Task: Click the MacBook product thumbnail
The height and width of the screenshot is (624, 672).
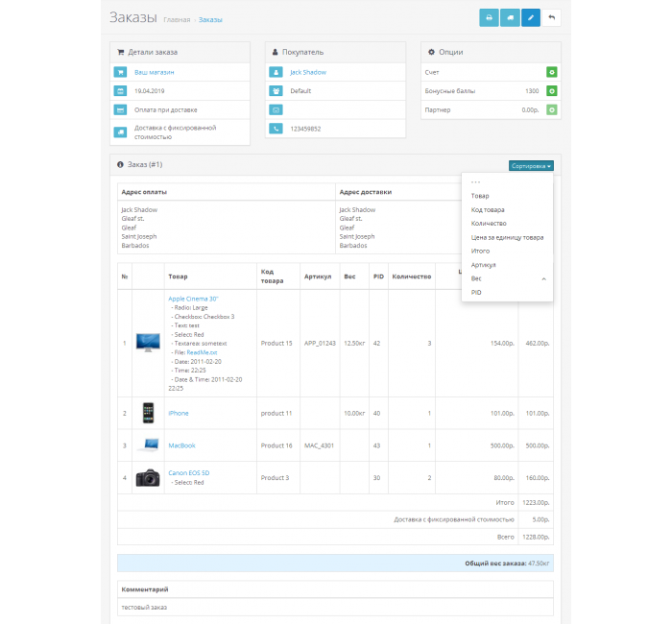Action: (x=148, y=445)
